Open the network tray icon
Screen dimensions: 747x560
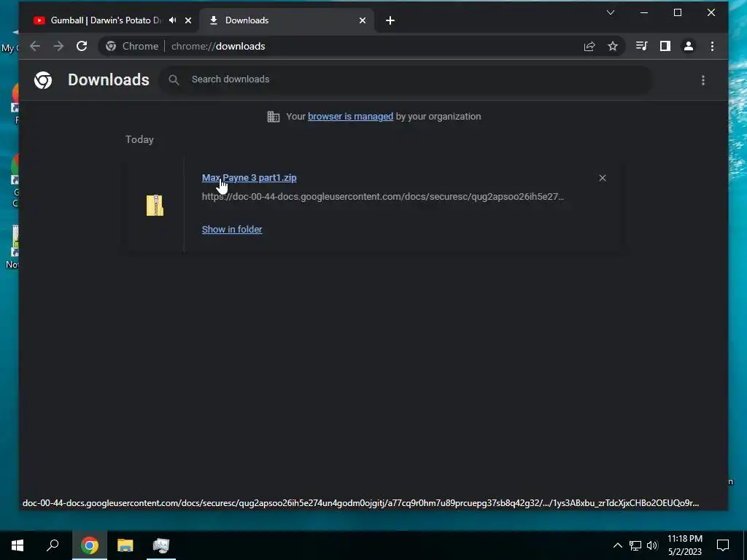635,545
